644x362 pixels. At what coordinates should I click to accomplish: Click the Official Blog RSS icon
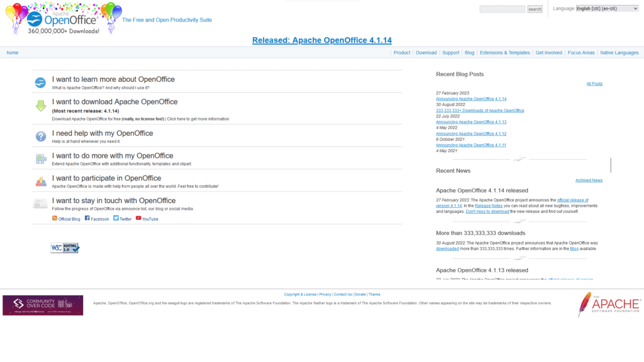pos(55,218)
